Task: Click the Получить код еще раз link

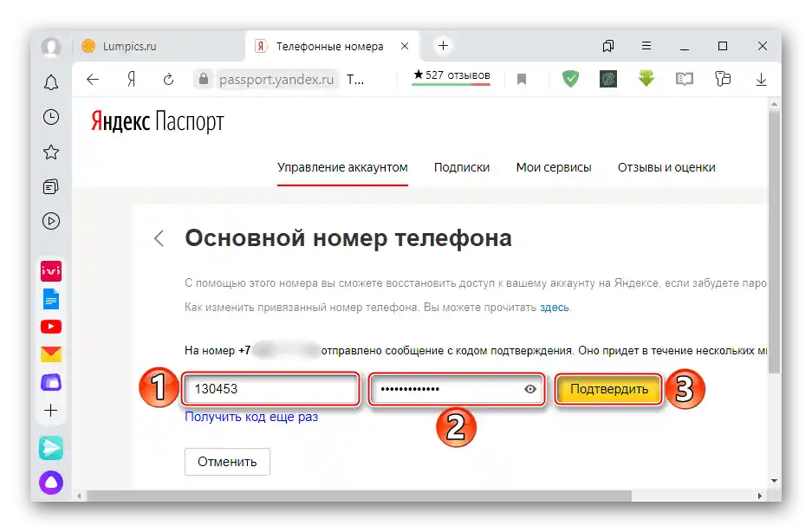Action: click(253, 418)
